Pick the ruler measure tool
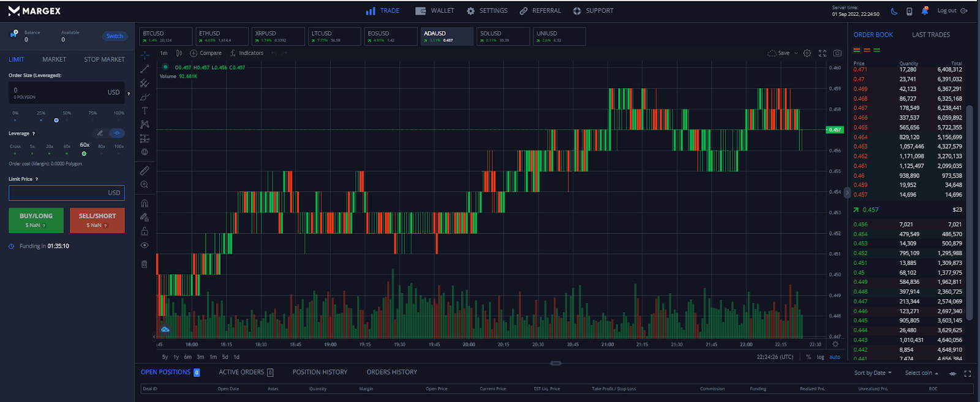The width and height of the screenshot is (980, 402). (x=145, y=171)
